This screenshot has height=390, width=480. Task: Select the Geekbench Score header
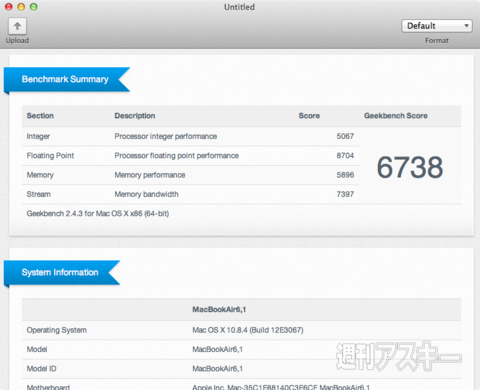tap(396, 116)
